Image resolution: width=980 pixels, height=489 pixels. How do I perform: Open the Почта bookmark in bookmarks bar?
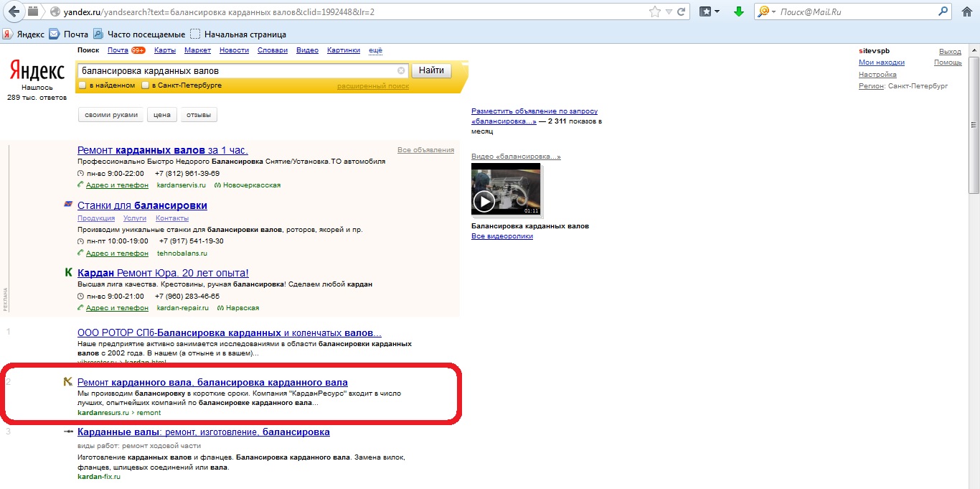[68, 34]
